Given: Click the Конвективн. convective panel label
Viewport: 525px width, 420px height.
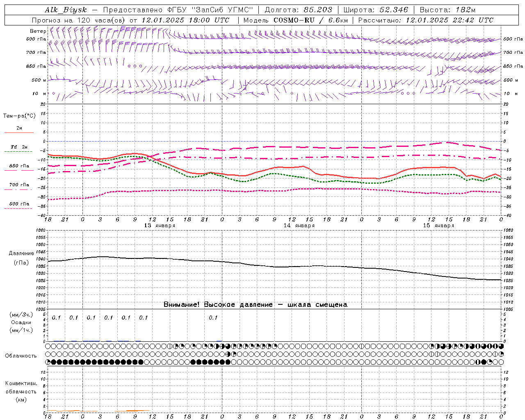Looking at the screenshot, I should click(x=21, y=383).
